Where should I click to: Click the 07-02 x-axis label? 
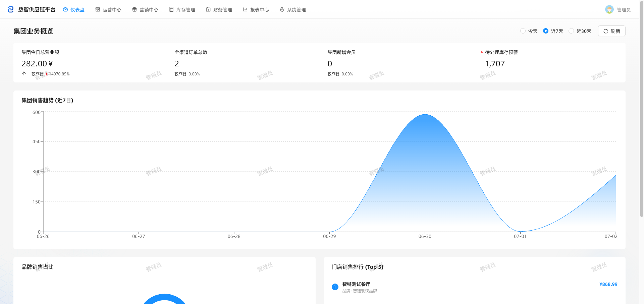coord(611,236)
